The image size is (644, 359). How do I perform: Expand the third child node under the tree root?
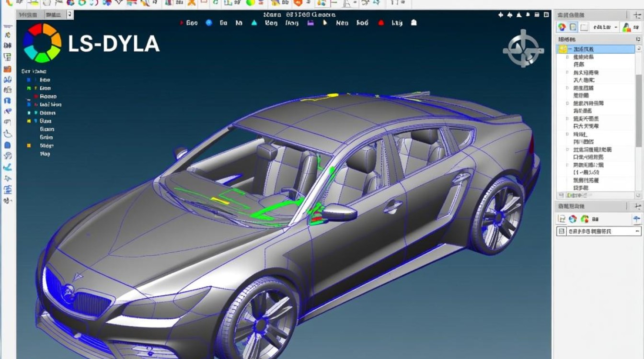(x=568, y=88)
